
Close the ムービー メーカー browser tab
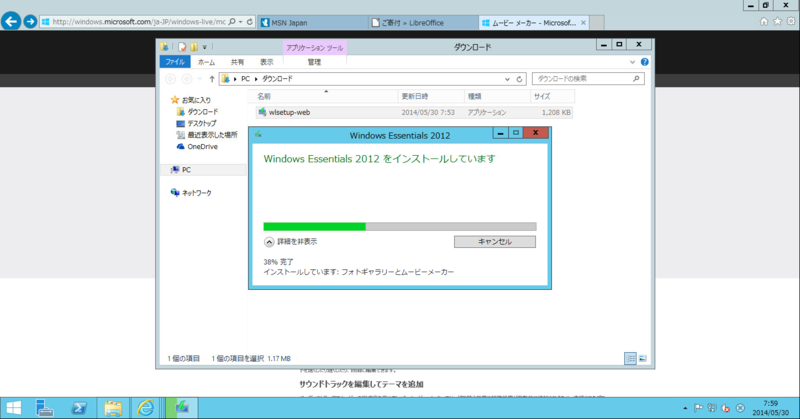click(x=583, y=22)
